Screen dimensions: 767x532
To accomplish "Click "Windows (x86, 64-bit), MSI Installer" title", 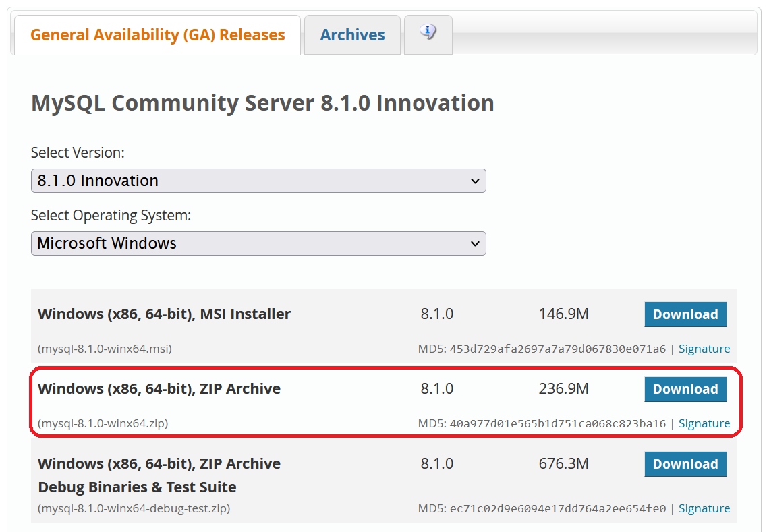I will (165, 314).
